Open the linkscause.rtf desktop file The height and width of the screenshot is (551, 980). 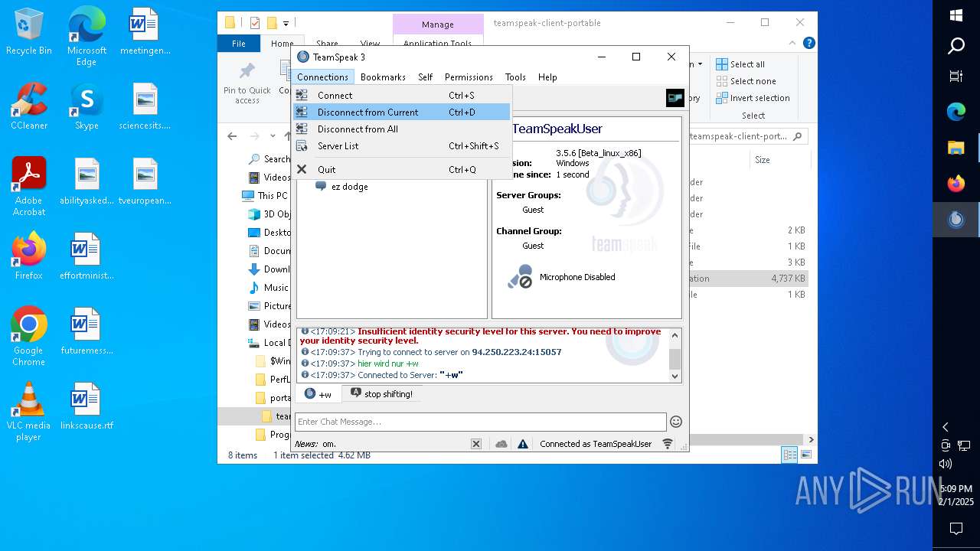coord(87,406)
